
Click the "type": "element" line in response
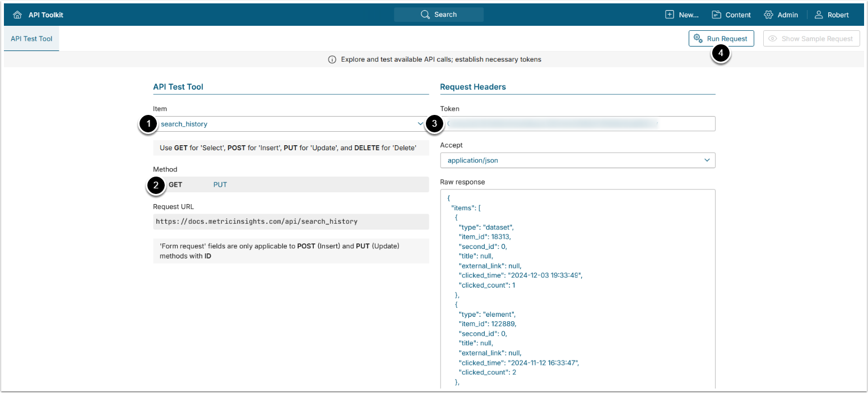[x=488, y=314]
